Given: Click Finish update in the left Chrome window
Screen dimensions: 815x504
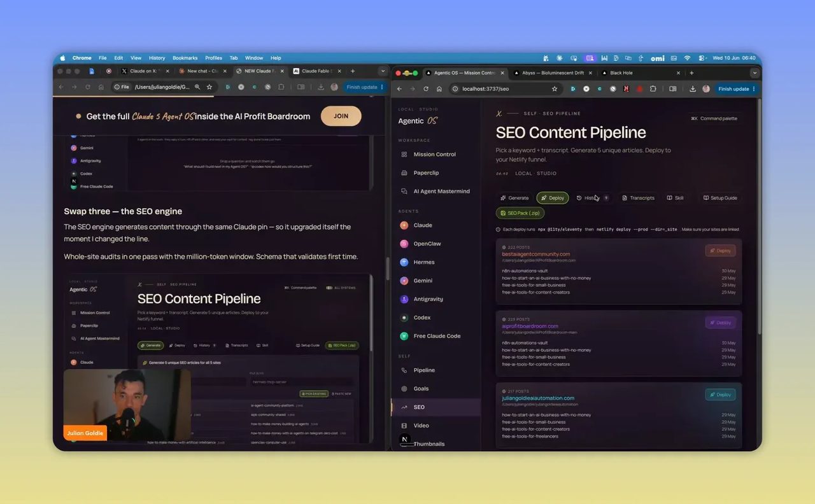Looking at the screenshot, I should tap(364, 87).
